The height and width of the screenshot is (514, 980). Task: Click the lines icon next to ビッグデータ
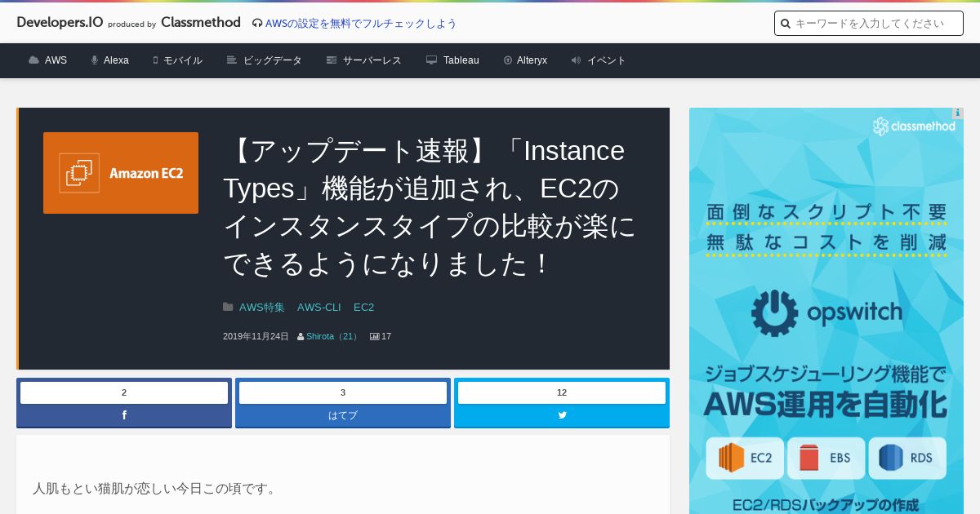coord(232,60)
